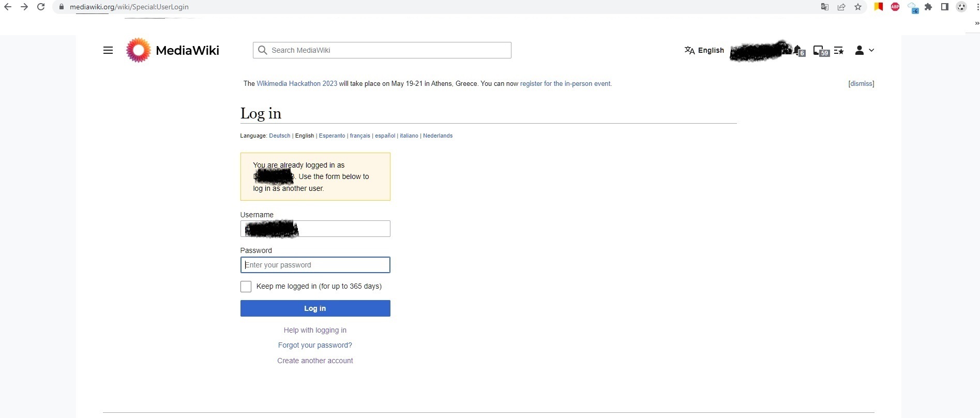Open Help with logging in

[315, 330]
